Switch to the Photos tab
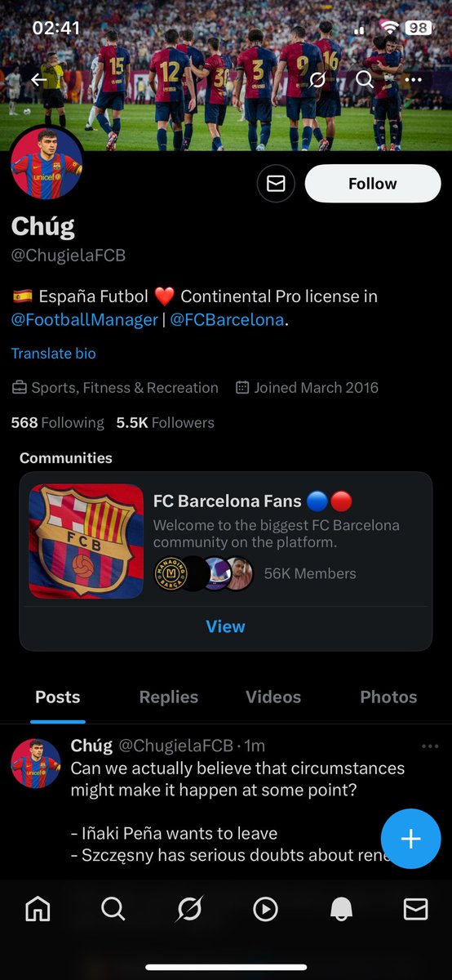The width and height of the screenshot is (452, 980). pos(388,697)
